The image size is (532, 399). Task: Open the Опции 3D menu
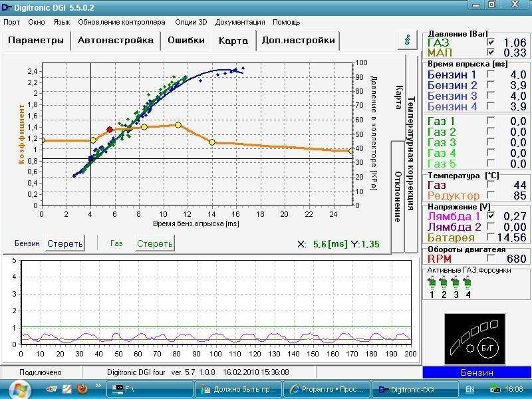191,22
